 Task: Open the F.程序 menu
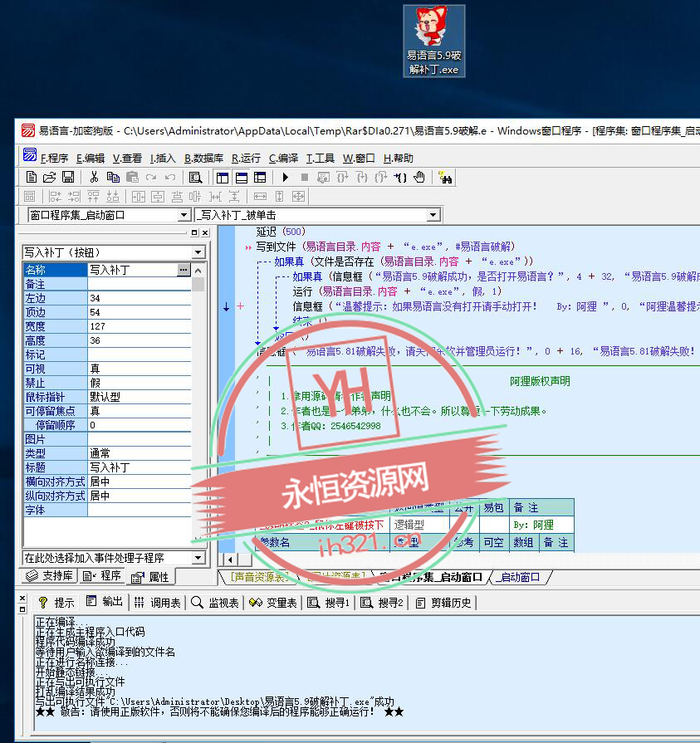point(55,159)
